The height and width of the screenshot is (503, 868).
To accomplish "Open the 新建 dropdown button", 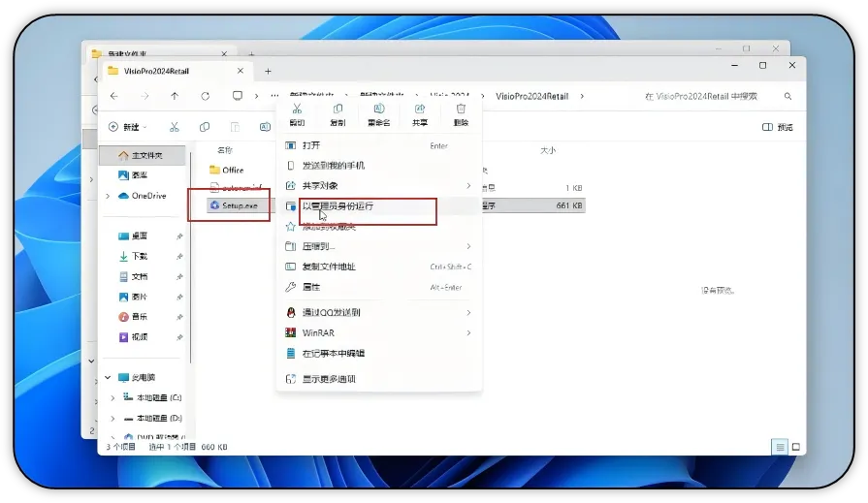I will point(128,127).
